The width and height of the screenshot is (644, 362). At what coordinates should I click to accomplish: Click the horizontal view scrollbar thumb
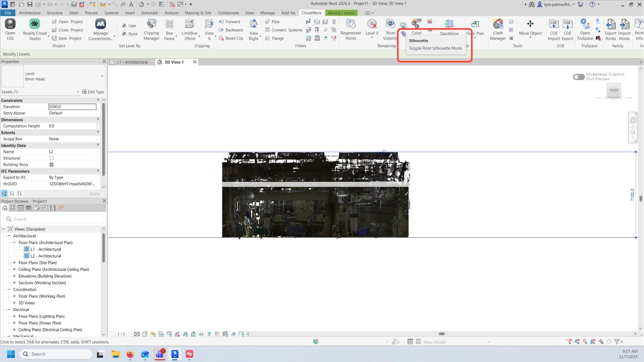(x=441, y=334)
